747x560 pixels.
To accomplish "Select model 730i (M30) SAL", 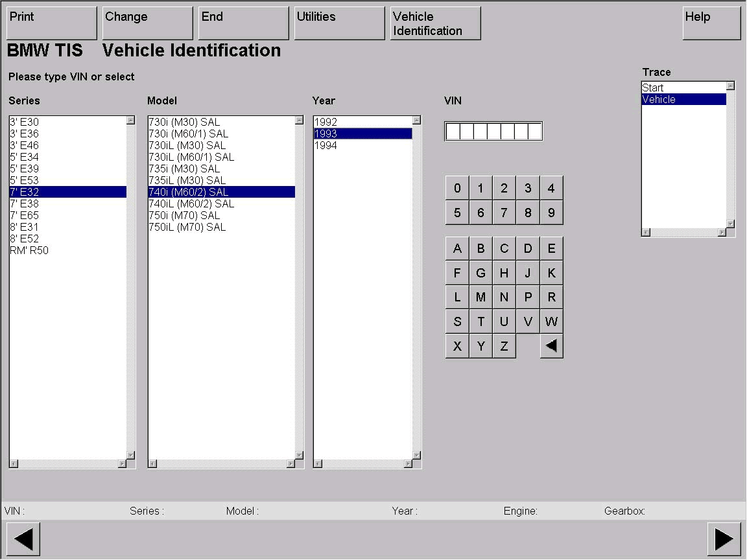I will point(222,122).
